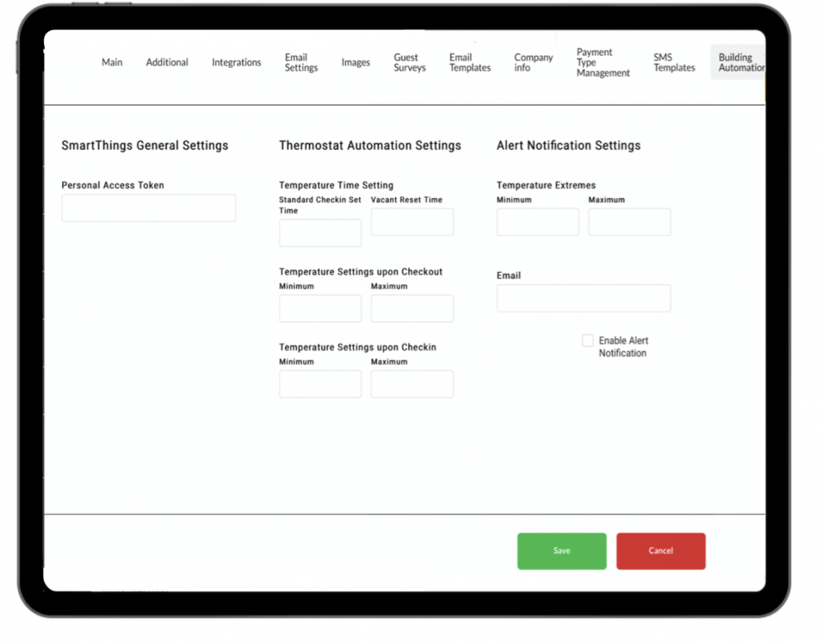Go to the Integrations tab
The width and height of the screenshot is (822, 644).
(236, 63)
